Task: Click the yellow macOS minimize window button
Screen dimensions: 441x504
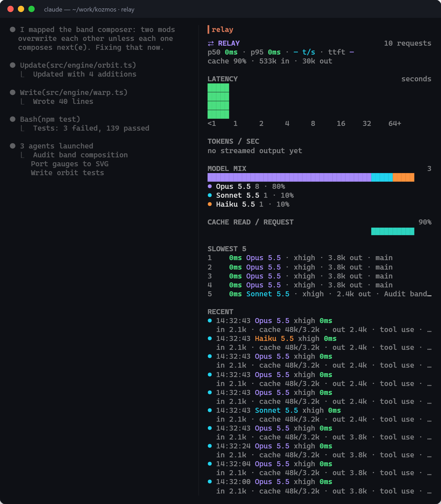Action: pyautogui.click(x=21, y=9)
